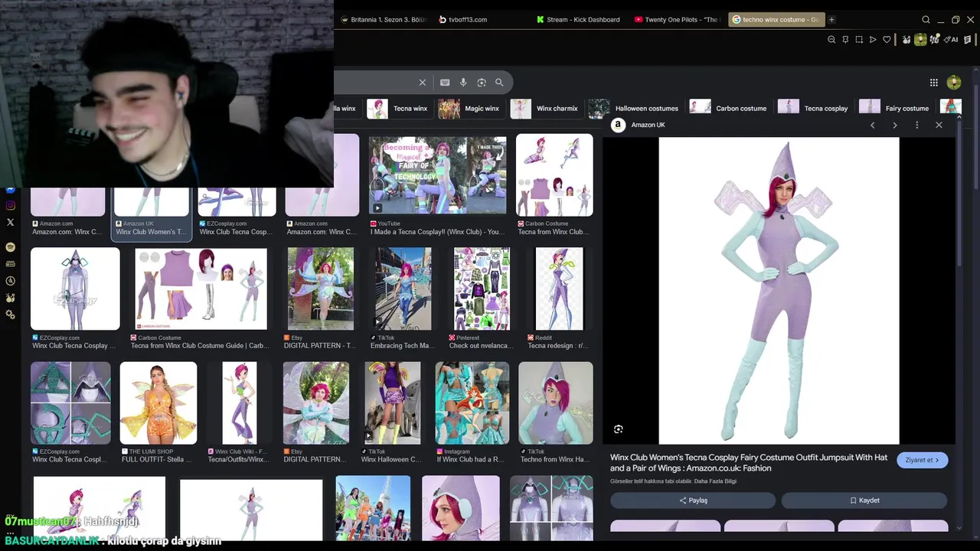
Task: Open TikTok Embracing Tech Ma... thumbnail
Action: click(403, 289)
